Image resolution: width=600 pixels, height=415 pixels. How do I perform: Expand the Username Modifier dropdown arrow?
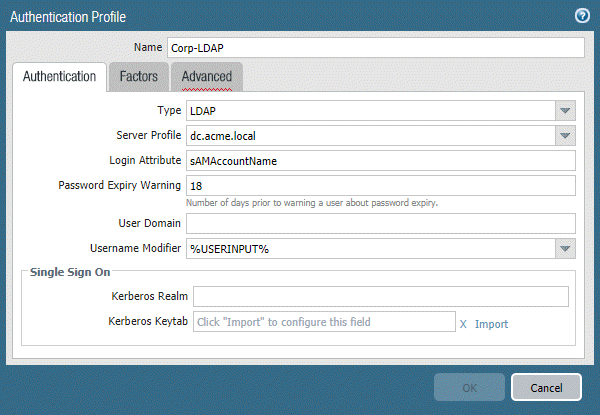pyautogui.click(x=565, y=249)
